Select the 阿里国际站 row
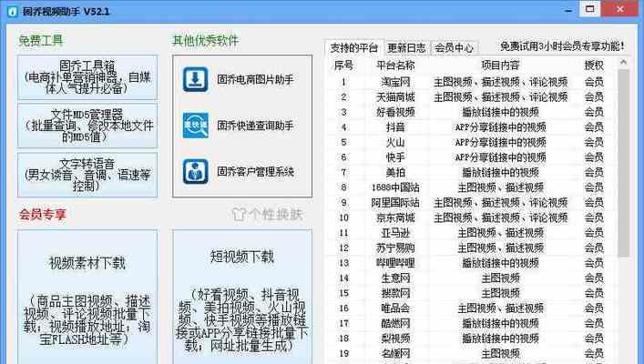Viewport: 644px width, 364px height. pos(472,203)
